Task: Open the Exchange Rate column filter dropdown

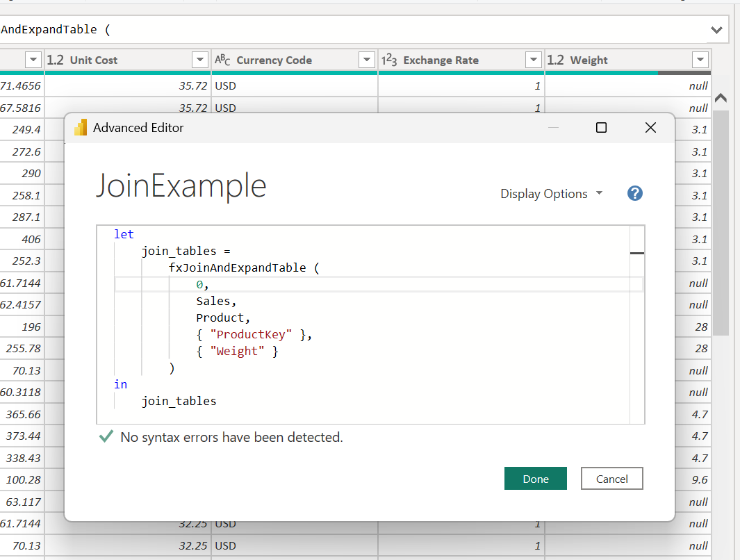Action: click(534, 60)
